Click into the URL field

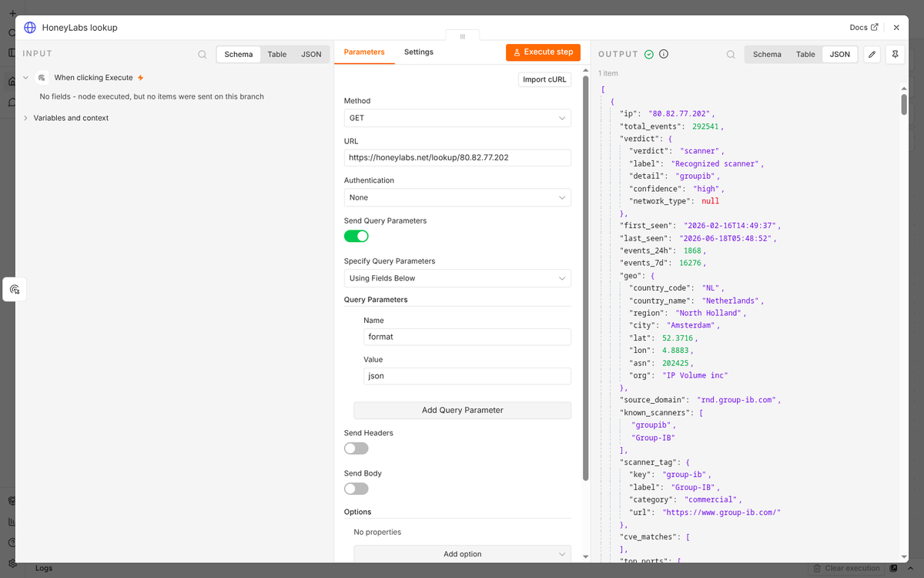(457, 157)
